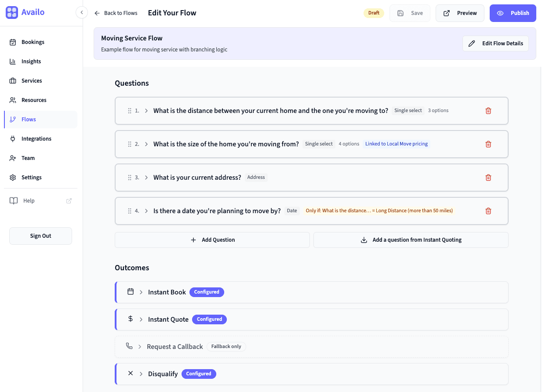
Task: Navigate to the Team page
Action: pos(12,158)
